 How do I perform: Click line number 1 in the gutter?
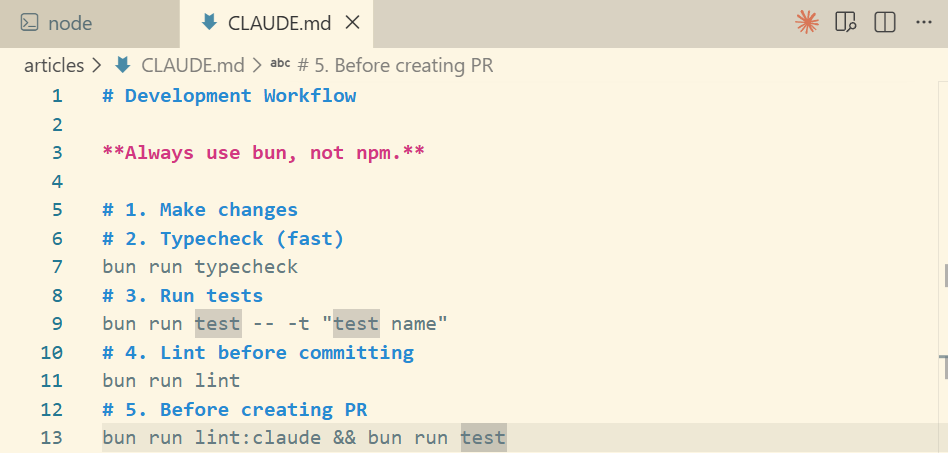point(57,96)
